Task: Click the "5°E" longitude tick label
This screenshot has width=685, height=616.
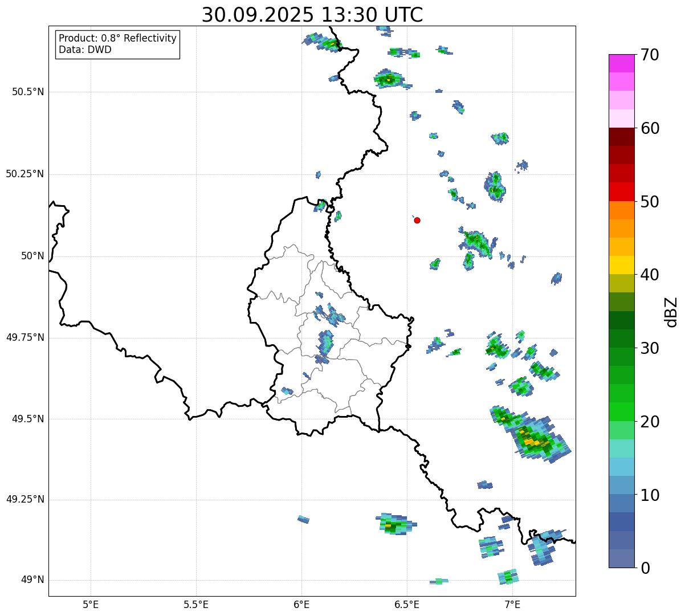Action: tap(91, 604)
